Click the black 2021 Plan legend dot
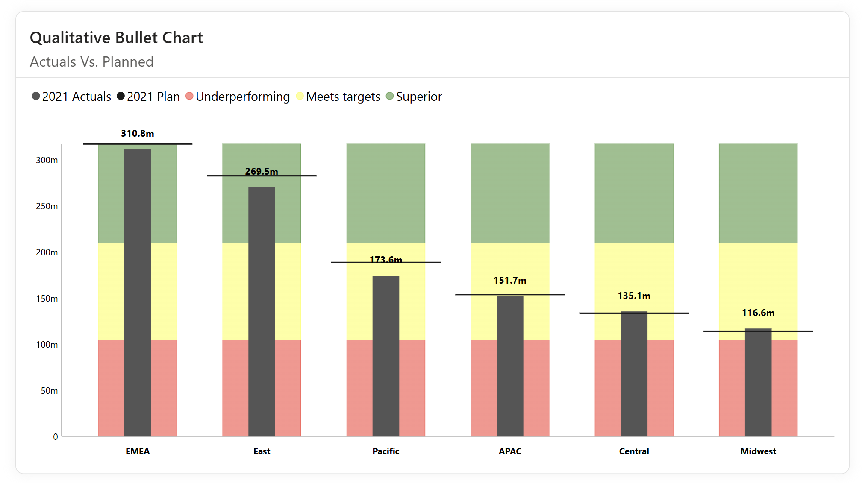This screenshot has width=868, height=483. pyautogui.click(x=121, y=96)
